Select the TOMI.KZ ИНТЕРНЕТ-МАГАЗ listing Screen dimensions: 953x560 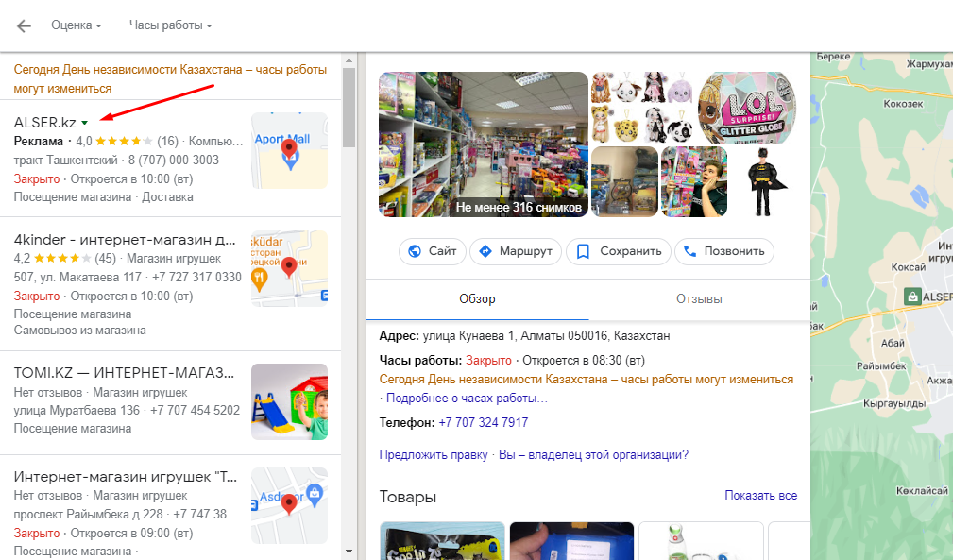(124, 373)
